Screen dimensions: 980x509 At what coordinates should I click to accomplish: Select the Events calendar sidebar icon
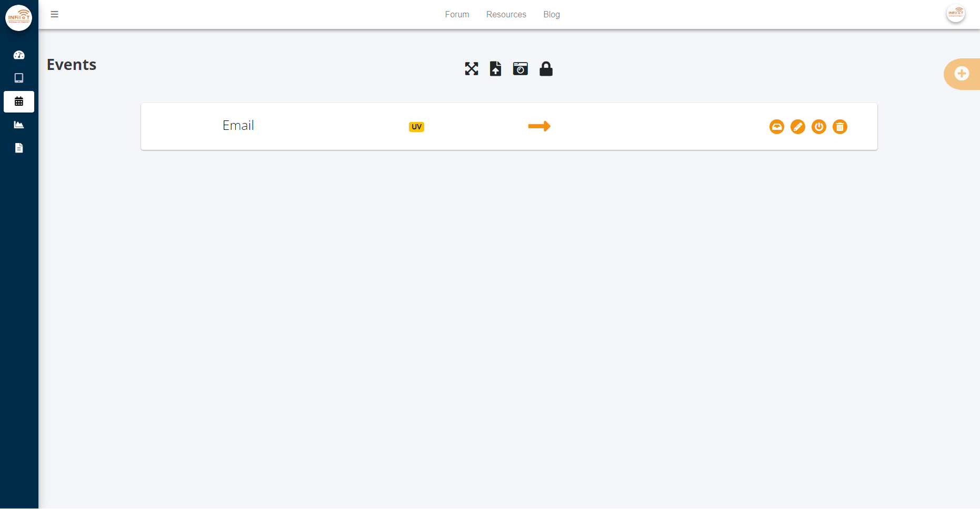tap(19, 101)
